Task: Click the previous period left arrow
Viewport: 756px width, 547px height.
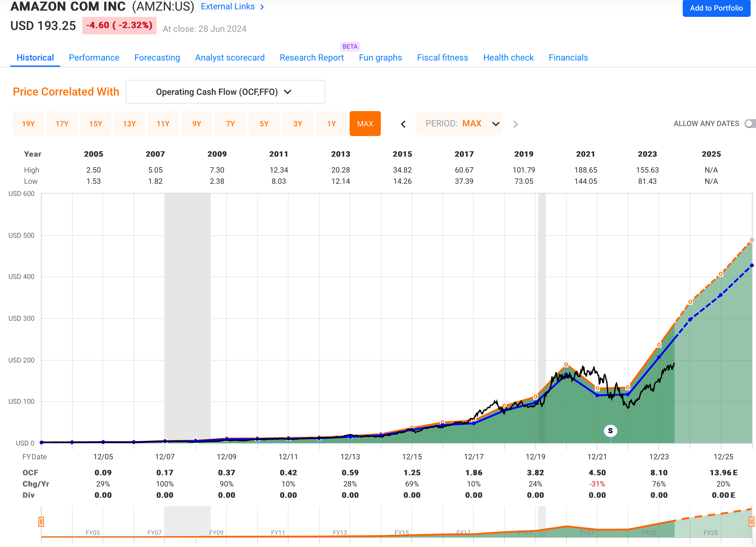Action: (403, 124)
